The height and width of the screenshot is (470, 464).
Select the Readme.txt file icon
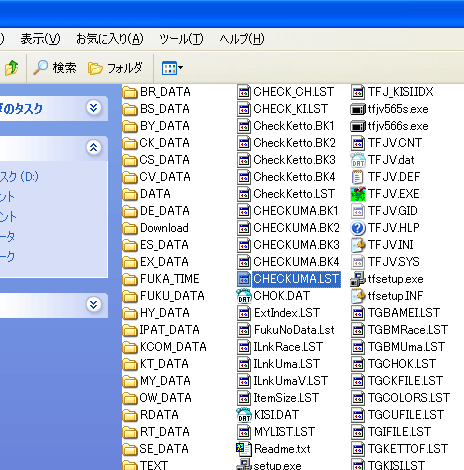[x=244, y=449]
